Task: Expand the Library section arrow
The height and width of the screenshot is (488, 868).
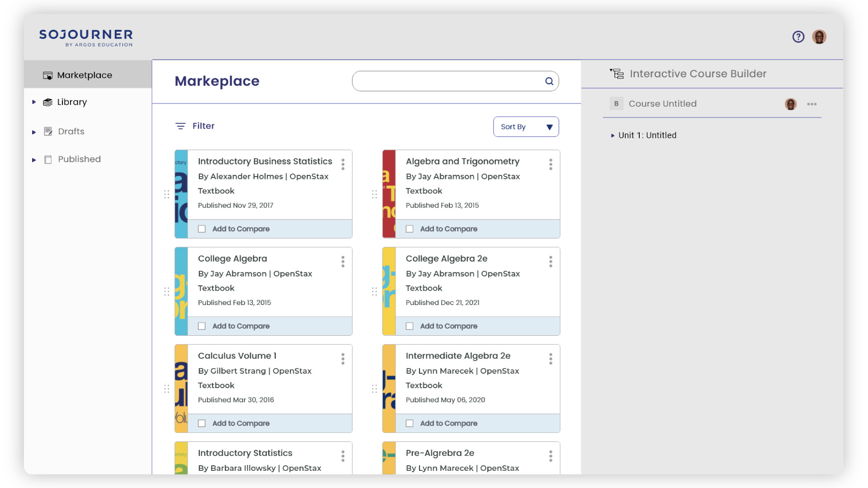Action: (x=34, y=103)
